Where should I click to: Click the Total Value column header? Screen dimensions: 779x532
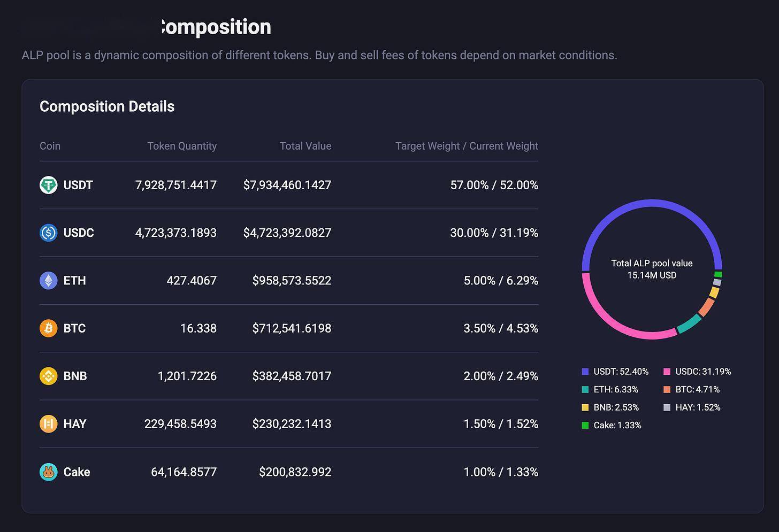[306, 146]
